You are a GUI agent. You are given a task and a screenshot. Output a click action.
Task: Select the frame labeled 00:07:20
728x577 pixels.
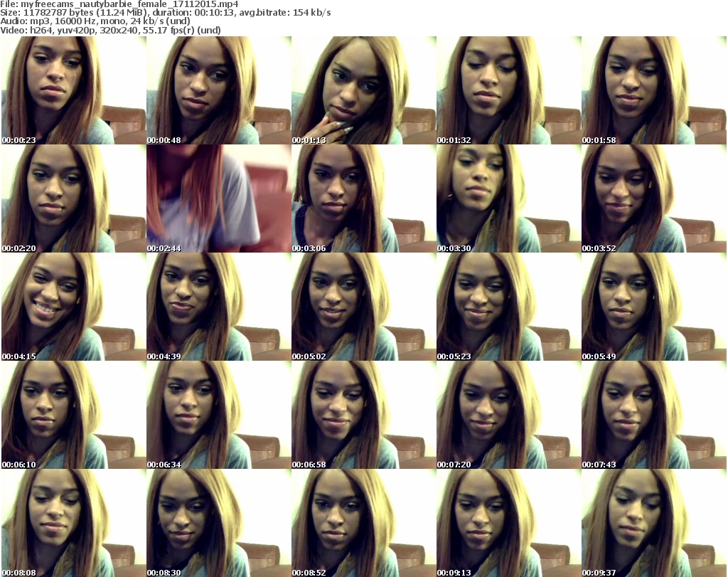pos(508,415)
